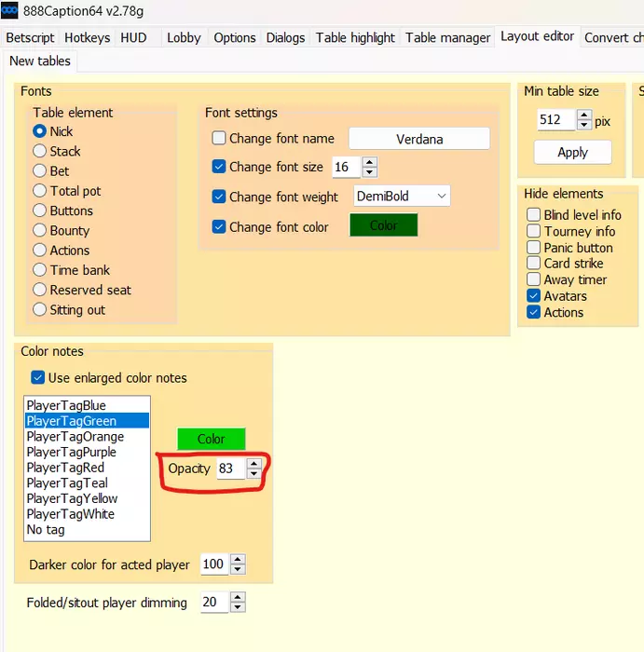Check the Away timer checkbox

point(533,279)
